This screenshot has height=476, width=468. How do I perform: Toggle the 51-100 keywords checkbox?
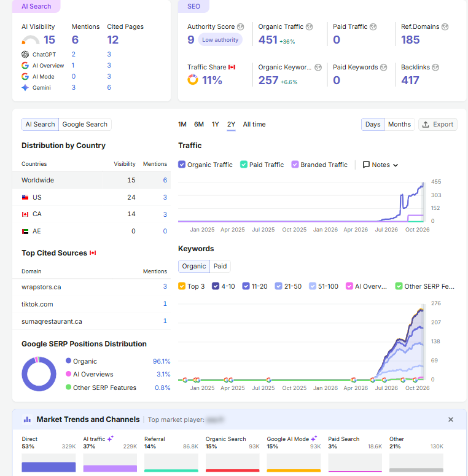tap(312, 286)
